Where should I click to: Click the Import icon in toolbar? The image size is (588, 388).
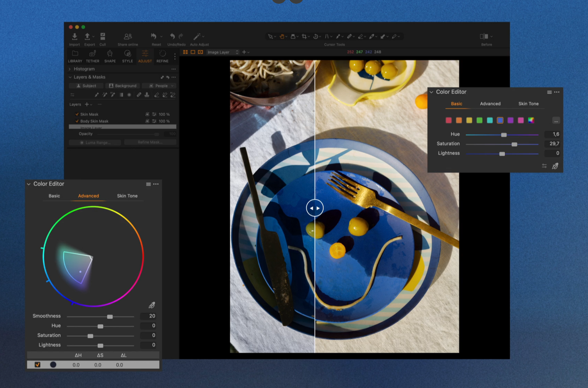point(74,37)
